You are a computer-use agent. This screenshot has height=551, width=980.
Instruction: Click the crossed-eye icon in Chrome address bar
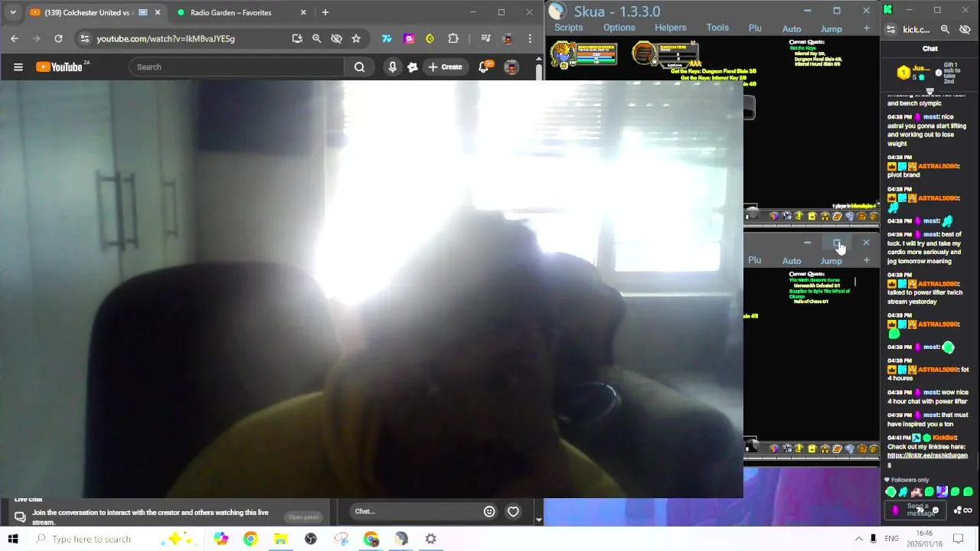(336, 38)
